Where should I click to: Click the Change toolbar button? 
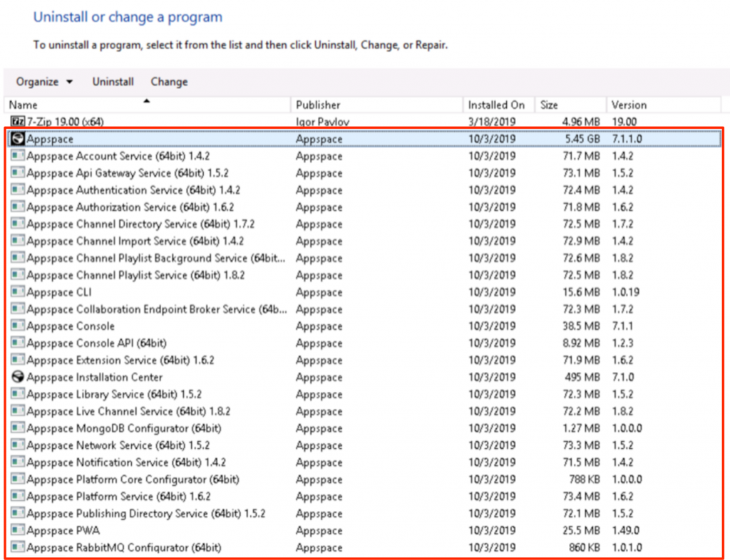(169, 82)
